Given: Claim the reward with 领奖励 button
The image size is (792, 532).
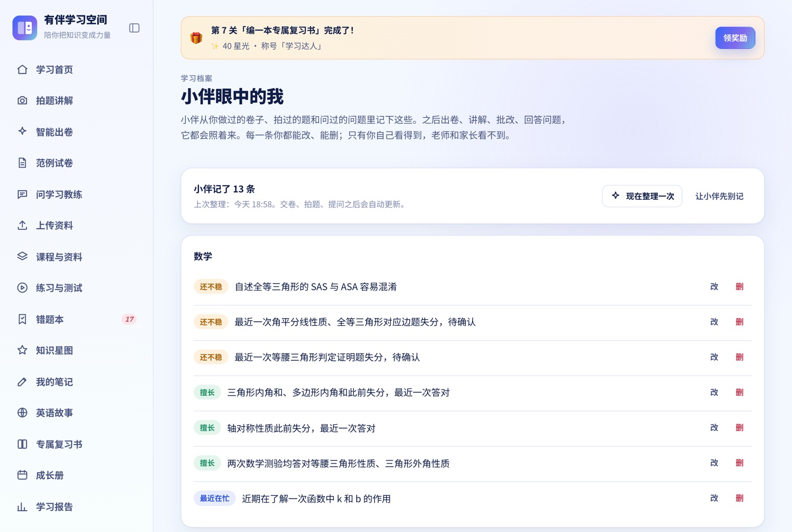Looking at the screenshot, I should pyautogui.click(x=735, y=38).
